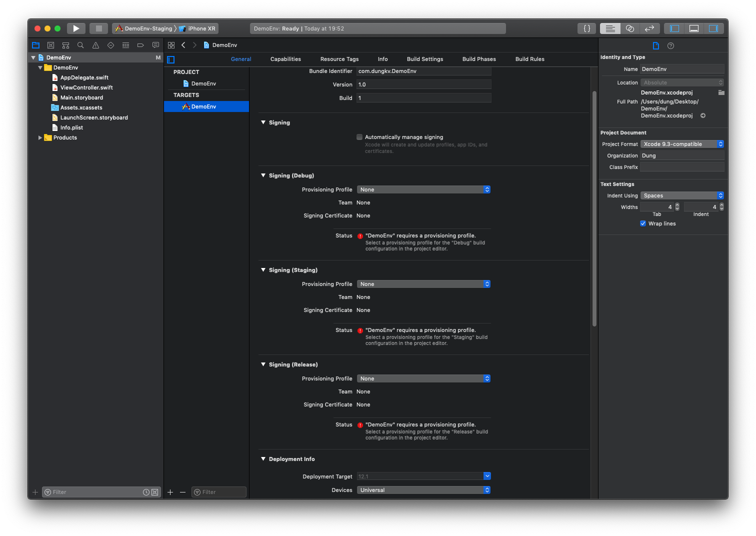Collapse the Signing (Staging) section
This screenshot has height=536, width=756.
[x=263, y=270]
